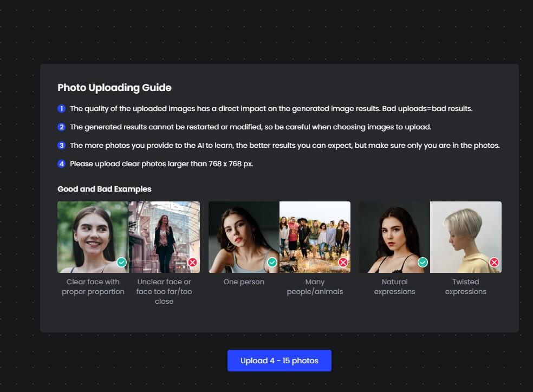This screenshot has height=392, width=533.
Task: Click the 'Clear face with proper proportion' caption
Action: [x=93, y=287]
